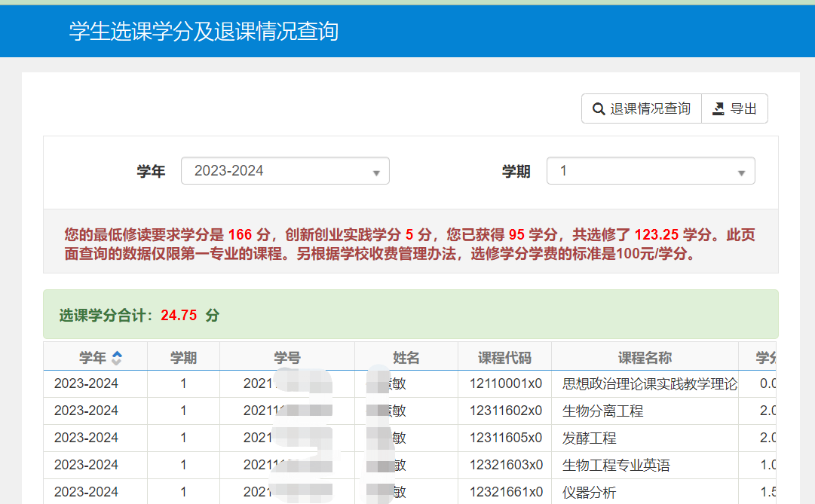
Task: Click course code 12110001x0 cell
Action: pos(505,383)
